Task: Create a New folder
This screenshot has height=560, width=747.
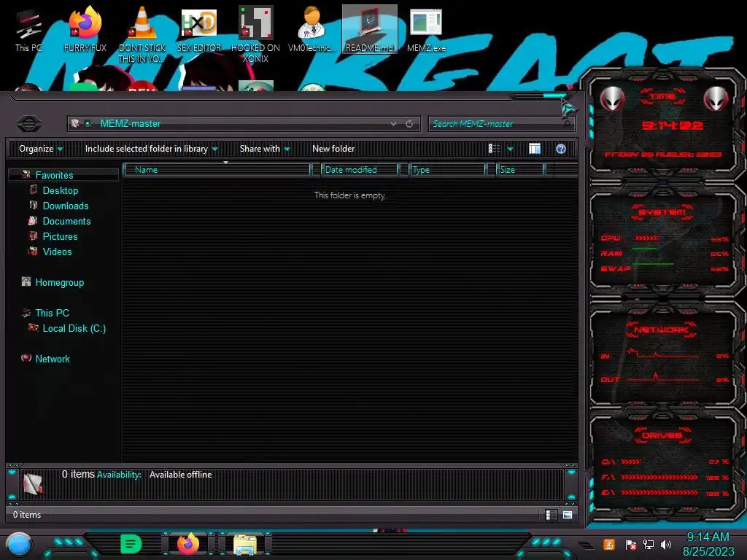Action: [x=333, y=149]
